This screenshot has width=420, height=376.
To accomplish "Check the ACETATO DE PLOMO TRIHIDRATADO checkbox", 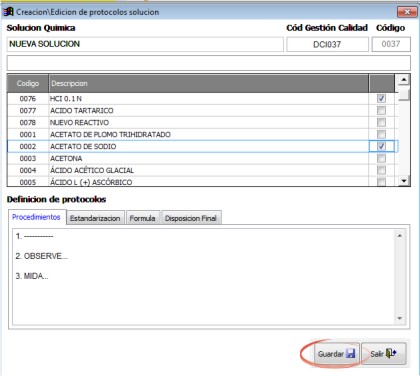I will click(x=381, y=134).
